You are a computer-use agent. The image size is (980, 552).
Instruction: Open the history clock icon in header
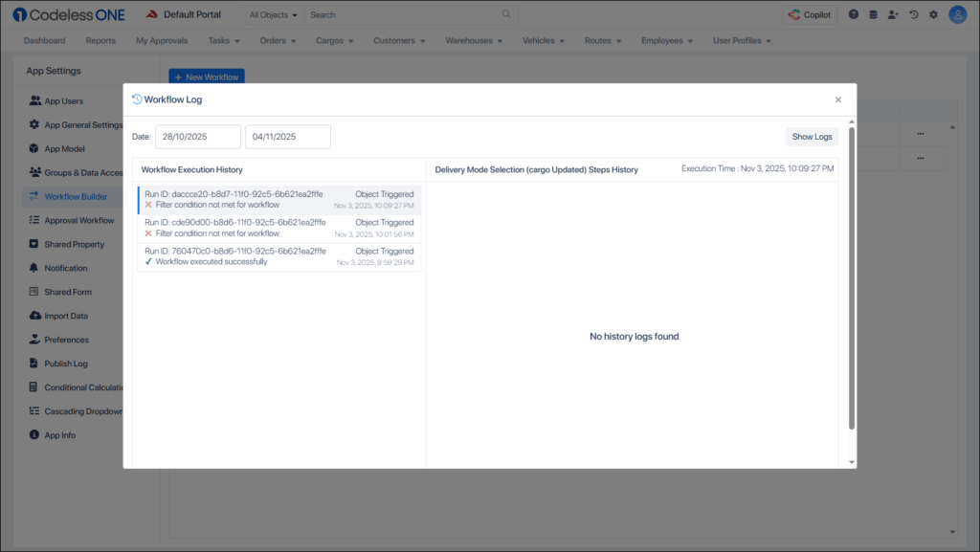point(914,14)
